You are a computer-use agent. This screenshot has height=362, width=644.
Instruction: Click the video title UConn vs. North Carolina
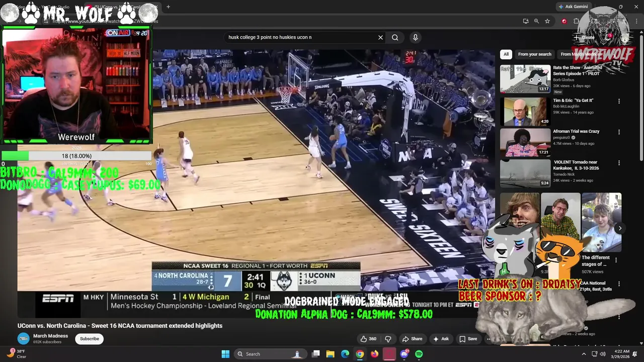120,326
